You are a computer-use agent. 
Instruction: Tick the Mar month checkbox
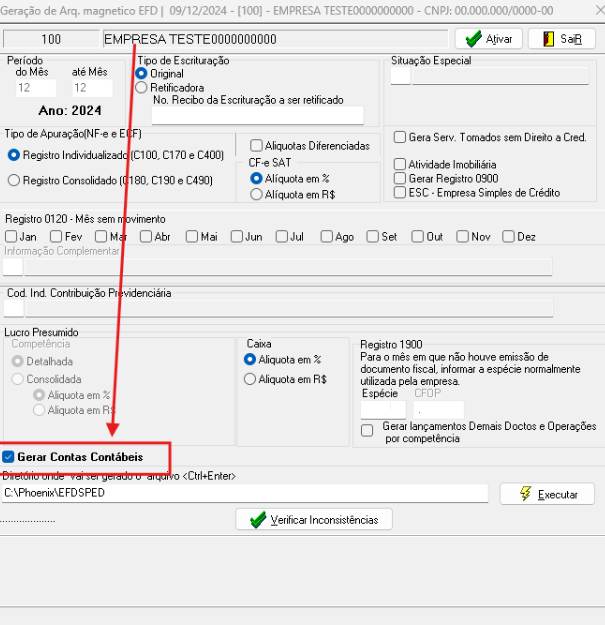tap(101, 236)
